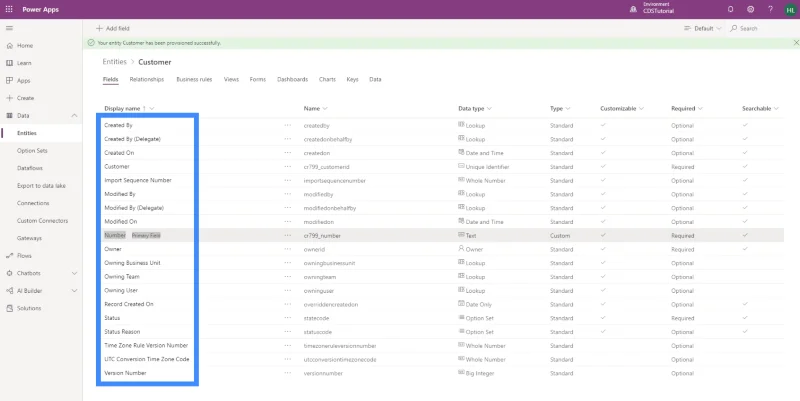Open the Created On field
The image size is (800, 401).
(119, 153)
